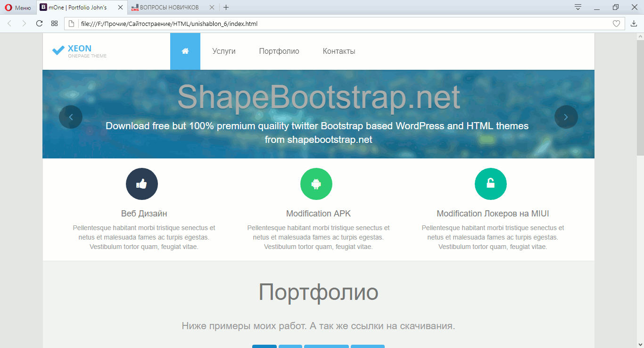This screenshot has height=348, width=644.
Task: Reload the current page
Action: click(x=40, y=24)
